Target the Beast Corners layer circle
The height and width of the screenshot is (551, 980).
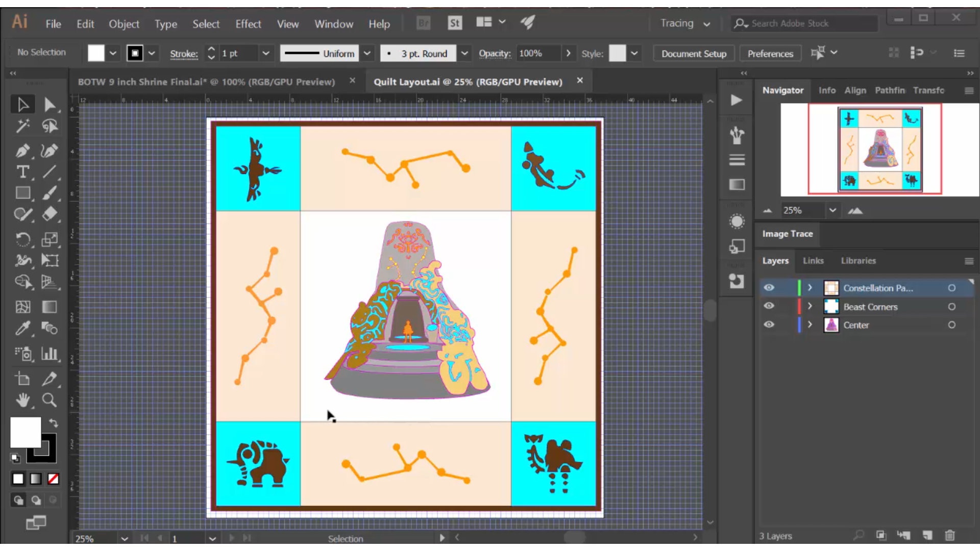pos(951,307)
